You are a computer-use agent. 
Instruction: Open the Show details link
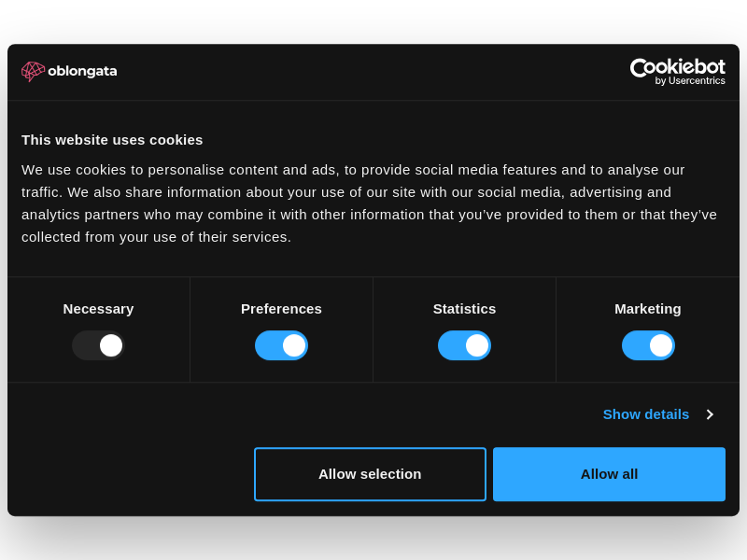tap(645, 414)
